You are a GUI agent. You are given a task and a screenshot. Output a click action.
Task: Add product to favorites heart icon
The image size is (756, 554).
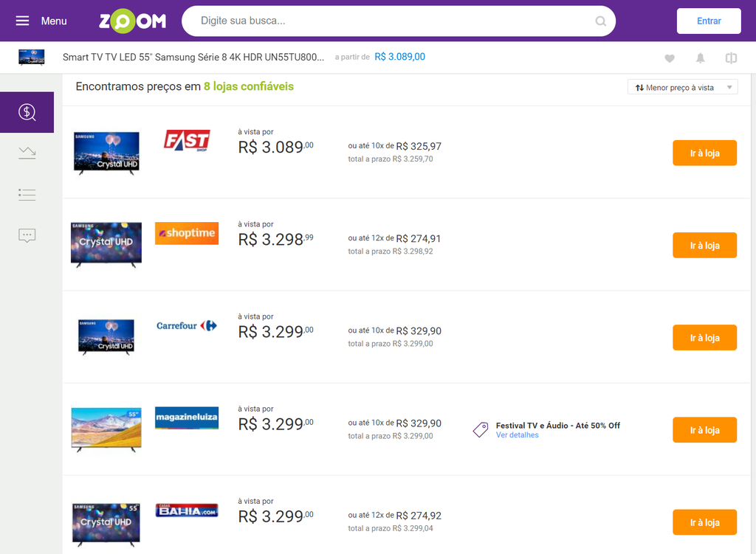pyautogui.click(x=670, y=58)
